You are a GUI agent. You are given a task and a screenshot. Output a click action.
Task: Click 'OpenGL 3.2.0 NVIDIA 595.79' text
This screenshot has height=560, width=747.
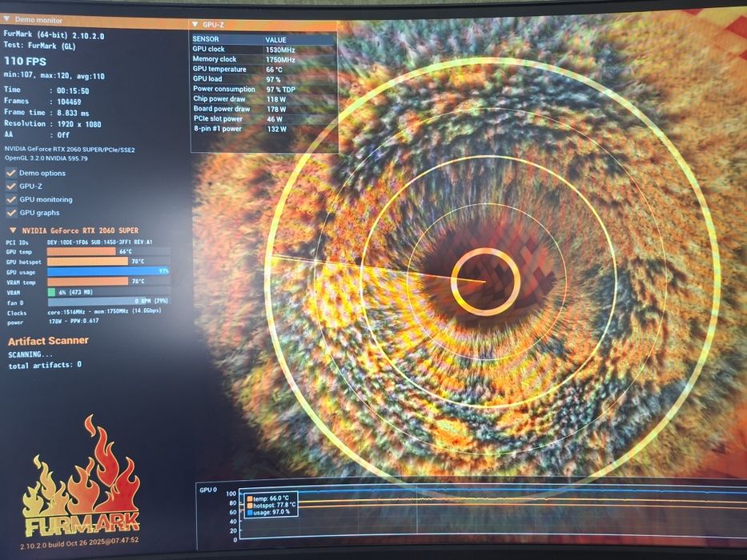[x=46, y=158]
